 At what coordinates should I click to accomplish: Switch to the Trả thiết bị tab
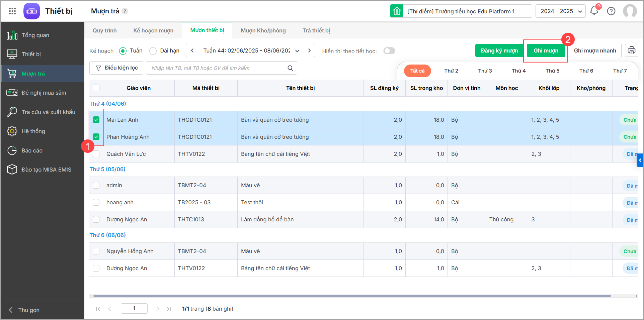[316, 30]
